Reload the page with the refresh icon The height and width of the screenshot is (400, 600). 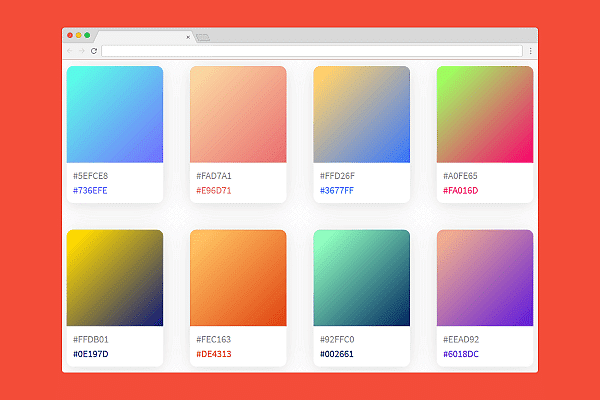click(94, 50)
